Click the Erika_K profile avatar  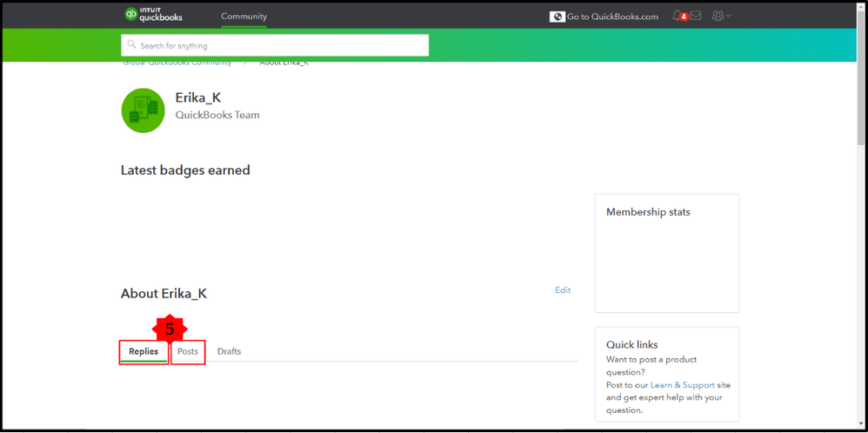click(143, 110)
